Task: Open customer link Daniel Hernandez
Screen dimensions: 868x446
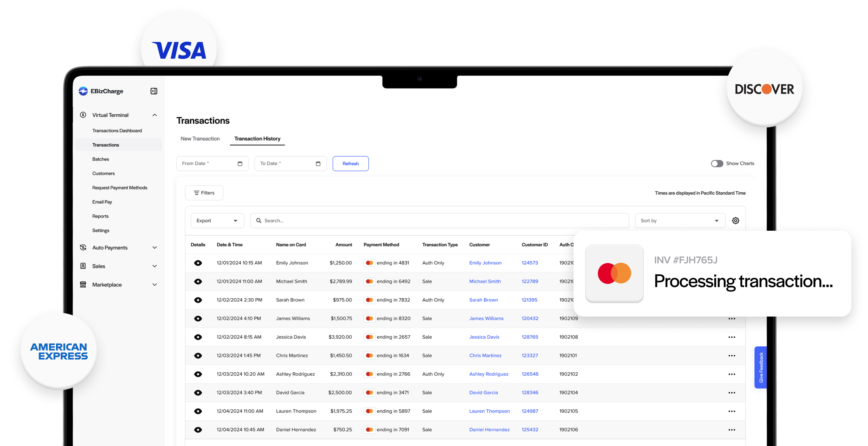Action: (x=489, y=430)
